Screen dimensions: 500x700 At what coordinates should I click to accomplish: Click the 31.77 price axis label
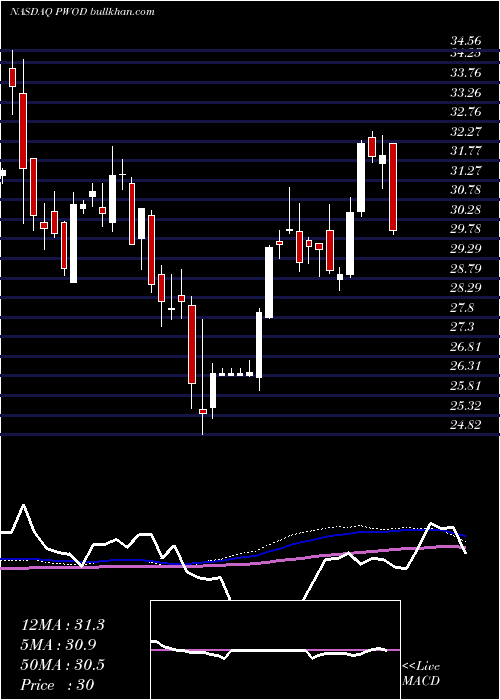click(x=466, y=151)
